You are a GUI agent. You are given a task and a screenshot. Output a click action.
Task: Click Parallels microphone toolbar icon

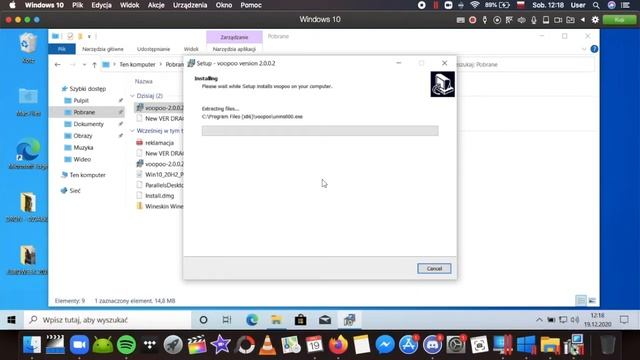click(x=533, y=20)
